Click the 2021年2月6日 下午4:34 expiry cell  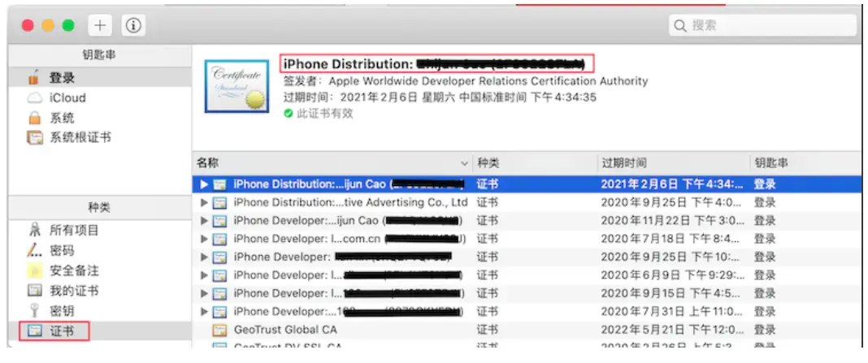(x=673, y=184)
